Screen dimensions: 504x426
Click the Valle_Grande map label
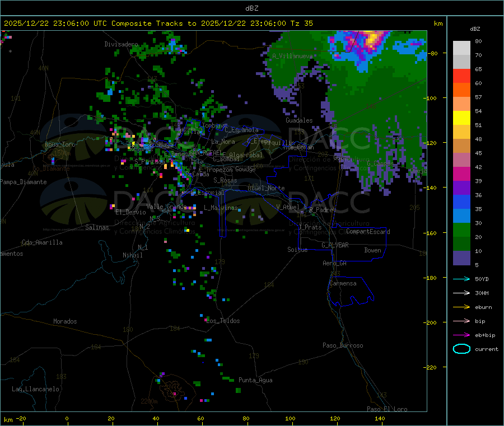[x=166, y=206]
